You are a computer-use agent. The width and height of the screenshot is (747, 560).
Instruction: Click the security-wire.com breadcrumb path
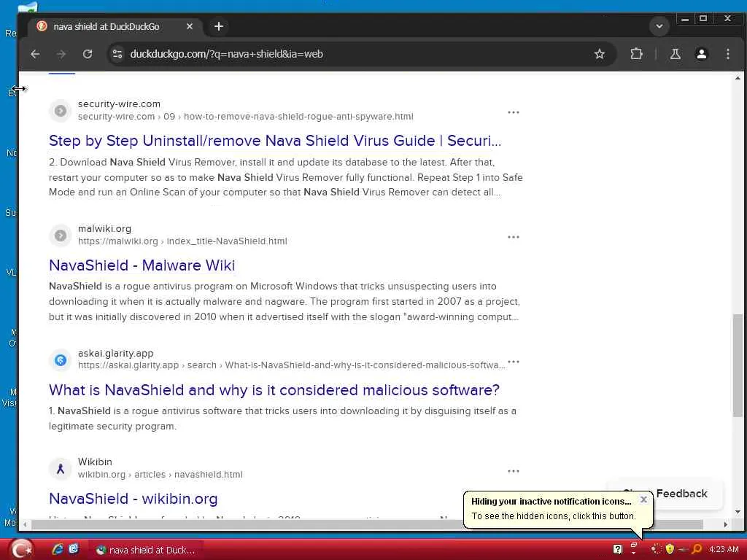click(245, 117)
